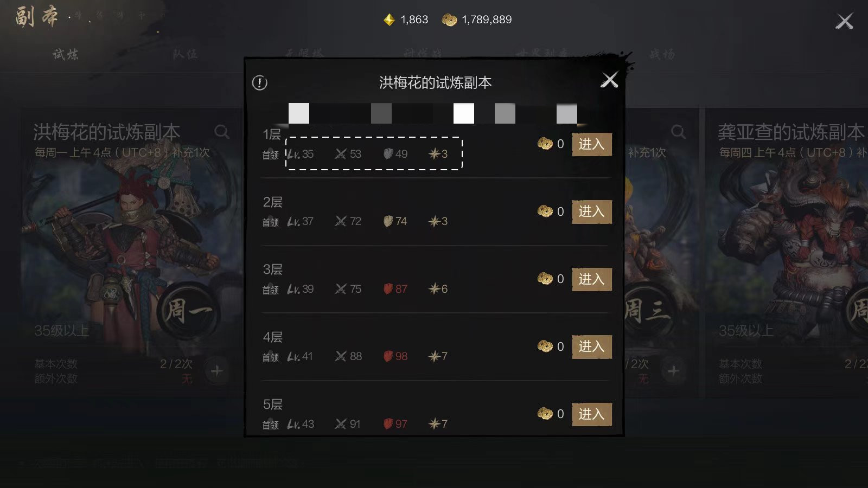Image resolution: width=868 pixels, height=488 pixels.
Task: Select the white swatch above floor 1
Action: 464,113
